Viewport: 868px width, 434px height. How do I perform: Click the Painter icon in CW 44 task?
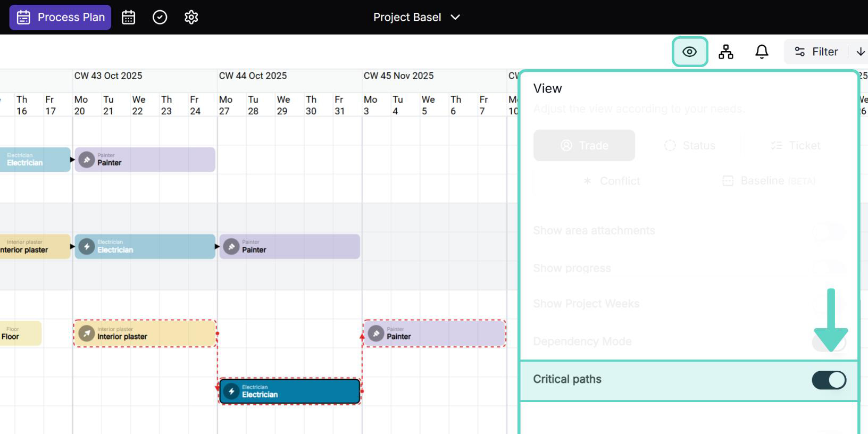(231, 247)
